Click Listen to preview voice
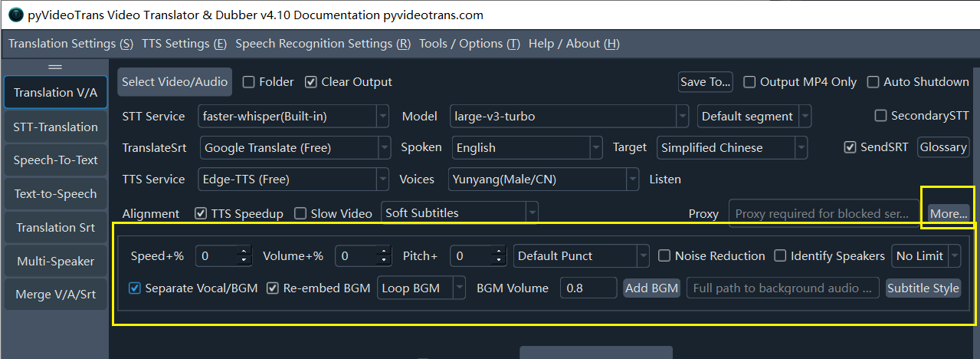The height and width of the screenshot is (359, 980). (x=665, y=179)
